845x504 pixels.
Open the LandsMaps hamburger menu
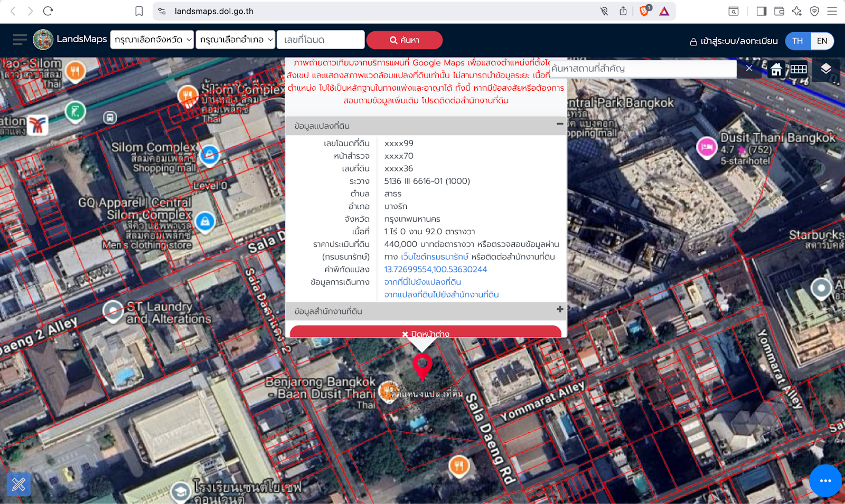coord(20,40)
